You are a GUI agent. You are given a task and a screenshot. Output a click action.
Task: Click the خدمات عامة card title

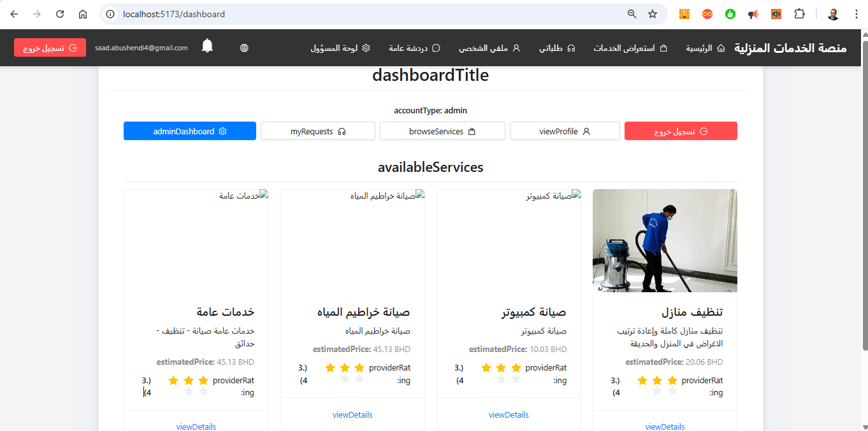coord(226,312)
